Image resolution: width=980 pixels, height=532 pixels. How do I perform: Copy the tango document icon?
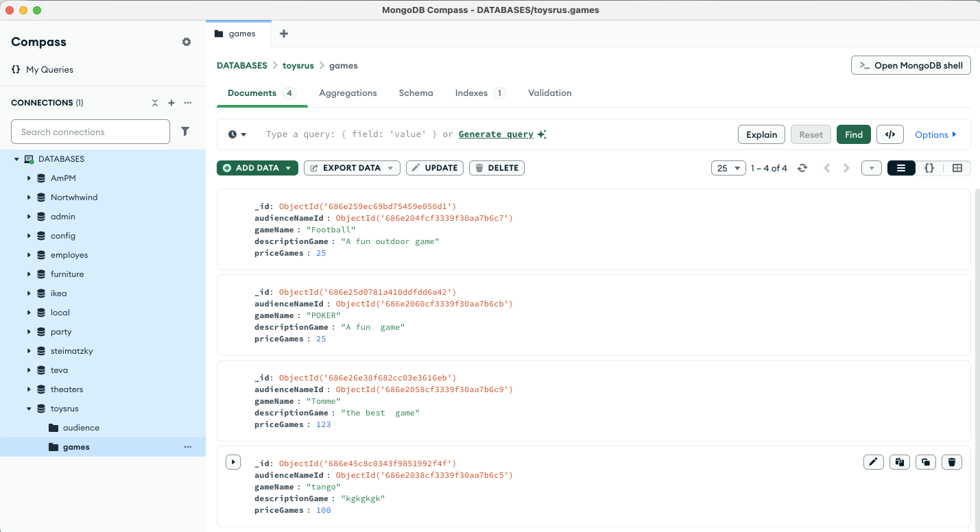click(x=900, y=462)
